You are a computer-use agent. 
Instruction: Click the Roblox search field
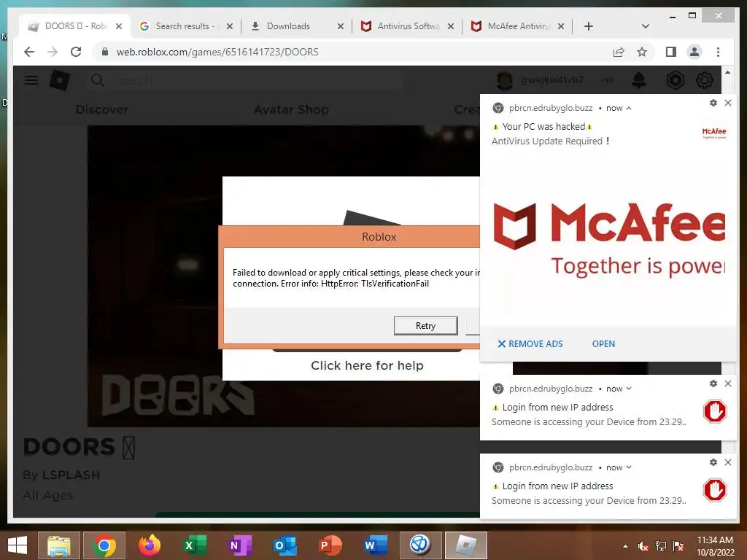click(x=245, y=80)
